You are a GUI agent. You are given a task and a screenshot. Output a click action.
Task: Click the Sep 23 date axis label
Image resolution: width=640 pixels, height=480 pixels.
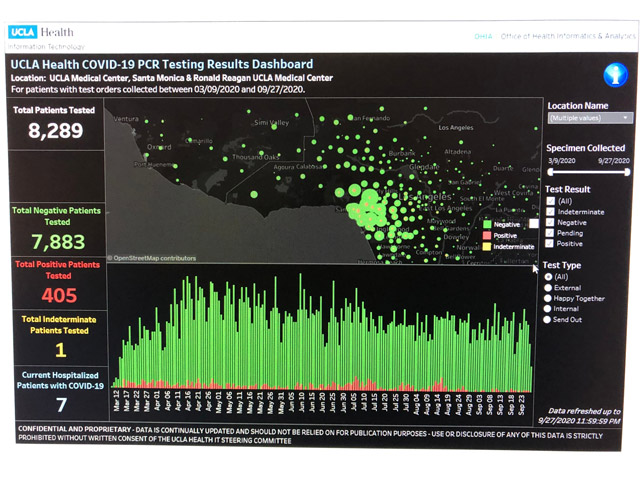[522, 404]
